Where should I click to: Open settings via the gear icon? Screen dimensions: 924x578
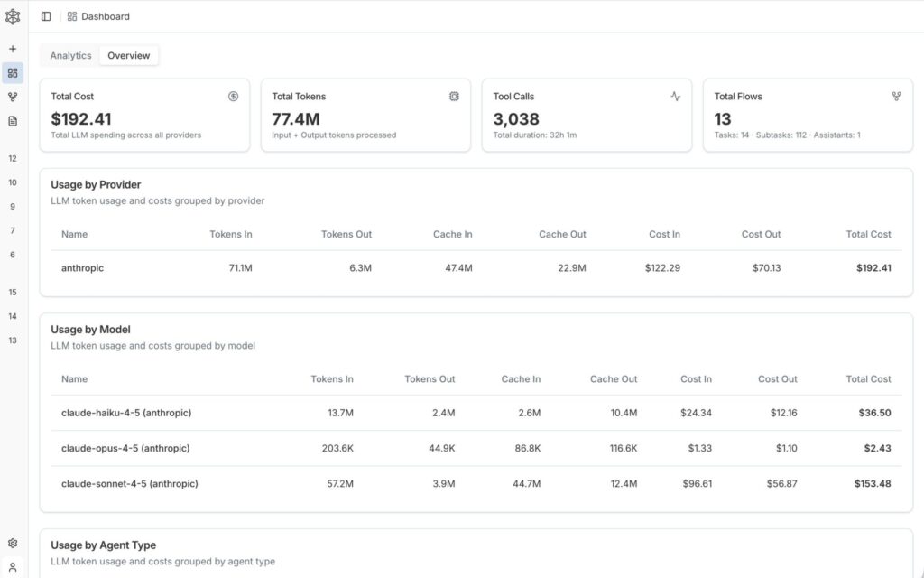tap(13, 544)
